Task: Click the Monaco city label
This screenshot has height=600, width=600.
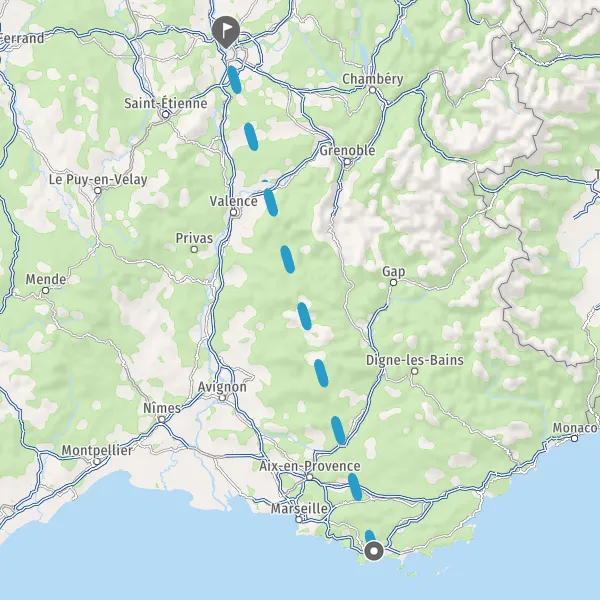Action: [575, 427]
